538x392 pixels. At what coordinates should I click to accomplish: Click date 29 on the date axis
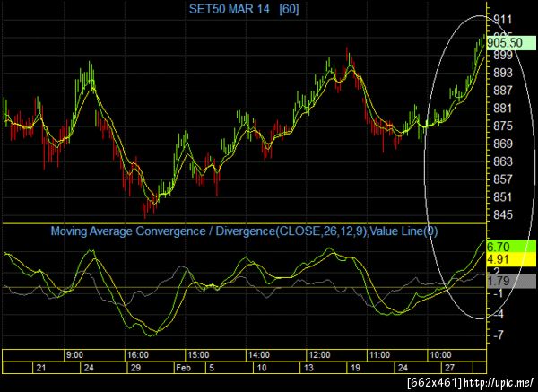click(136, 368)
